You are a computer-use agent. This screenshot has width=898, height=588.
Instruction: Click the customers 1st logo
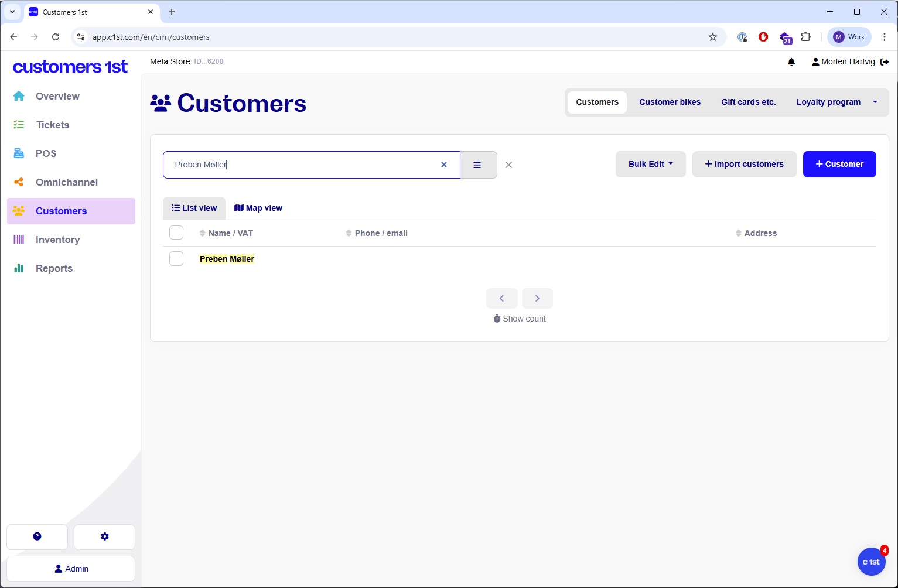pos(70,67)
